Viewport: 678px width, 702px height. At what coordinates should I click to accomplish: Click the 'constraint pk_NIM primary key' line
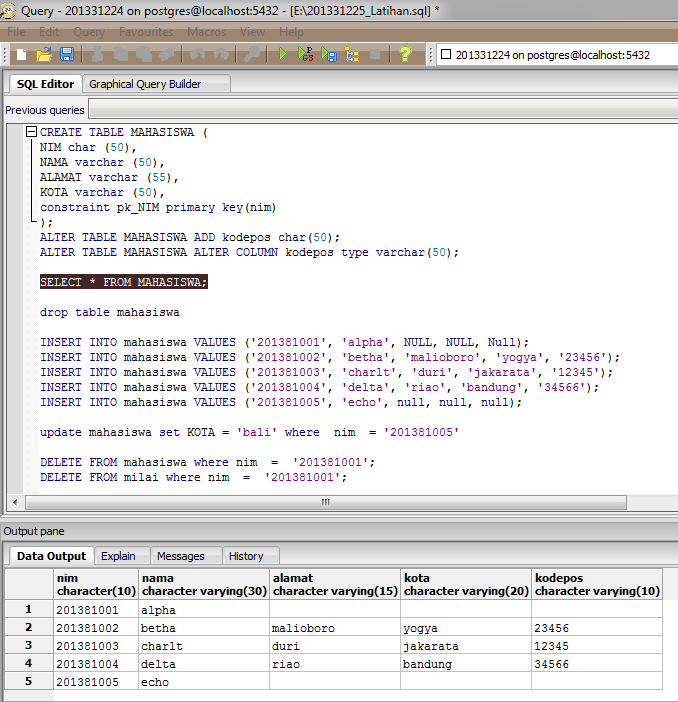point(158,207)
